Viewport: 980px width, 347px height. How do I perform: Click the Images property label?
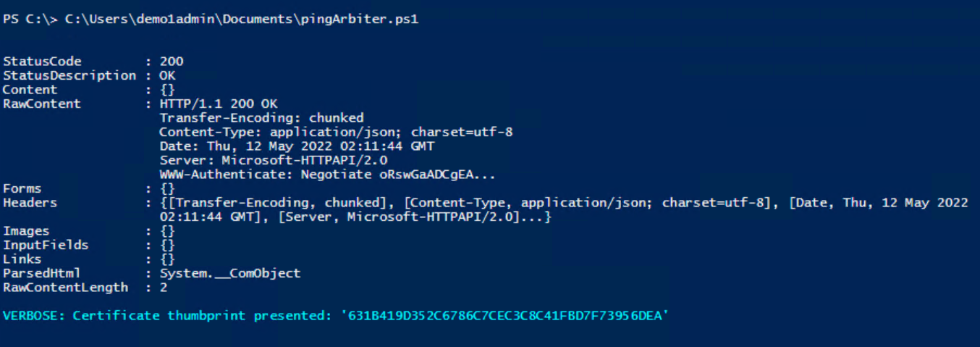[26, 231]
